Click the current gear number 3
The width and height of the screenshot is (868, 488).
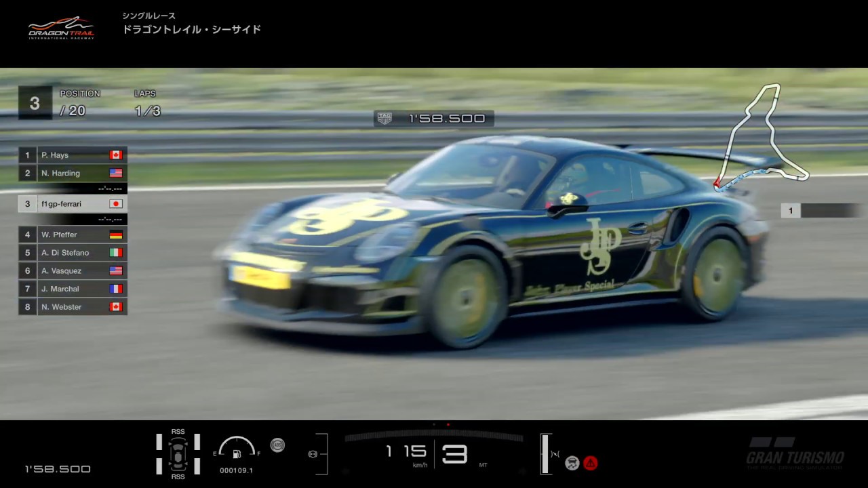click(454, 454)
